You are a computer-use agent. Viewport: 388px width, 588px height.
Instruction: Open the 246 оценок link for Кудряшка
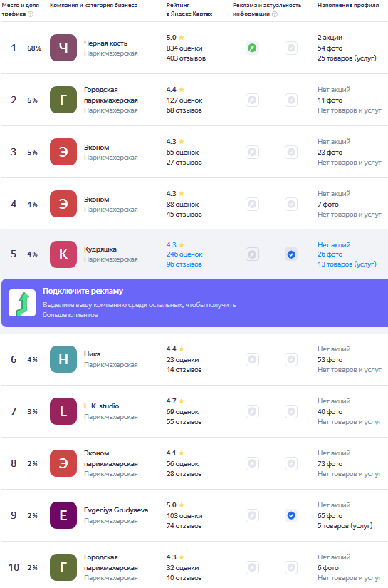point(184,254)
